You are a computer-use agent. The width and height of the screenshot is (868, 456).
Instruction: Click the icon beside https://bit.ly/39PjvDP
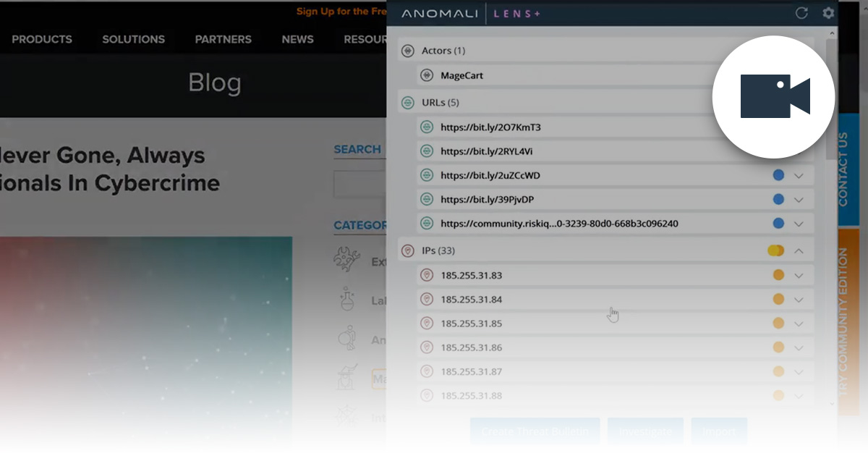[x=427, y=199]
